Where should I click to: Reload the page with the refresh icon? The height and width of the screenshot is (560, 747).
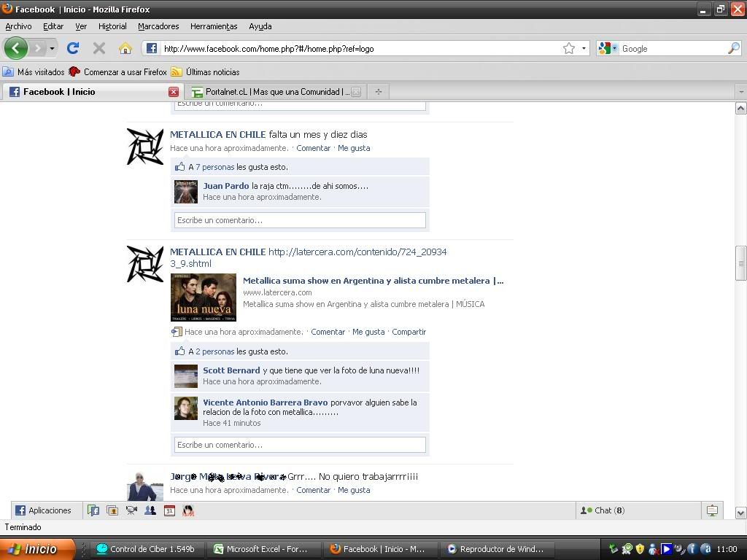(73, 48)
